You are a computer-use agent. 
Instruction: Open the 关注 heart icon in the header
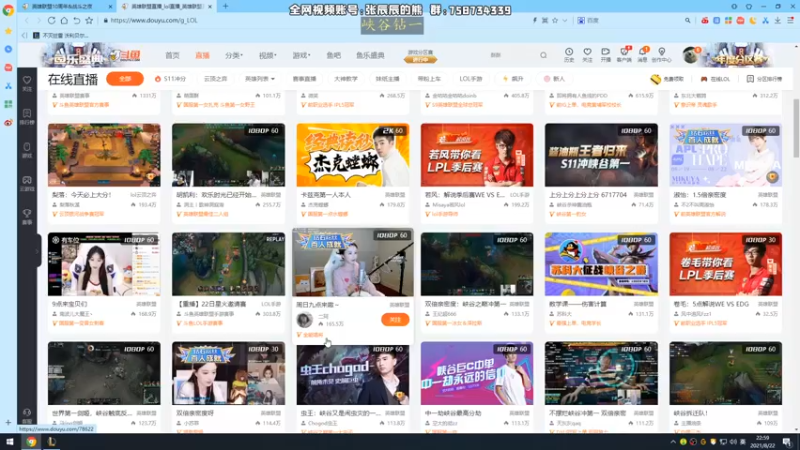(x=587, y=55)
